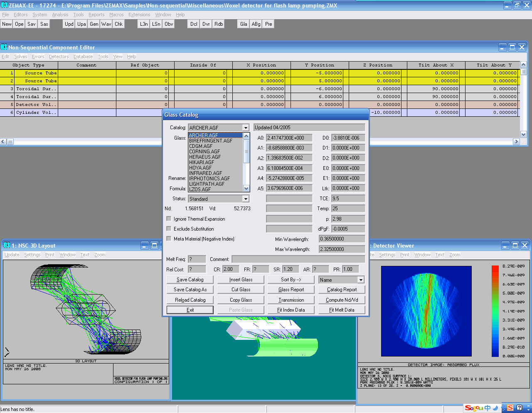Click the detector color scale bar
This screenshot has width=532, height=413.
(495, 311)
